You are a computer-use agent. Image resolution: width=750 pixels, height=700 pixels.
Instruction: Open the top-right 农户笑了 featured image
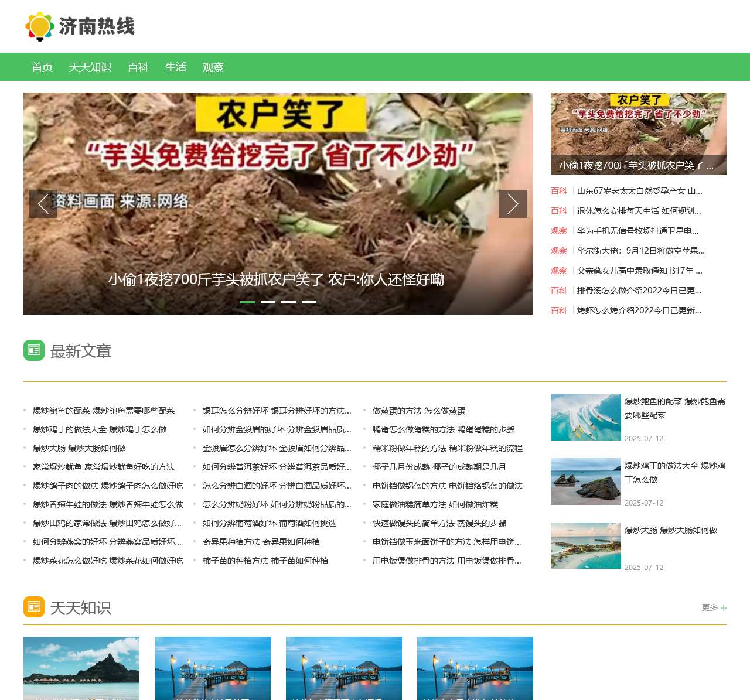pos(638,134)
